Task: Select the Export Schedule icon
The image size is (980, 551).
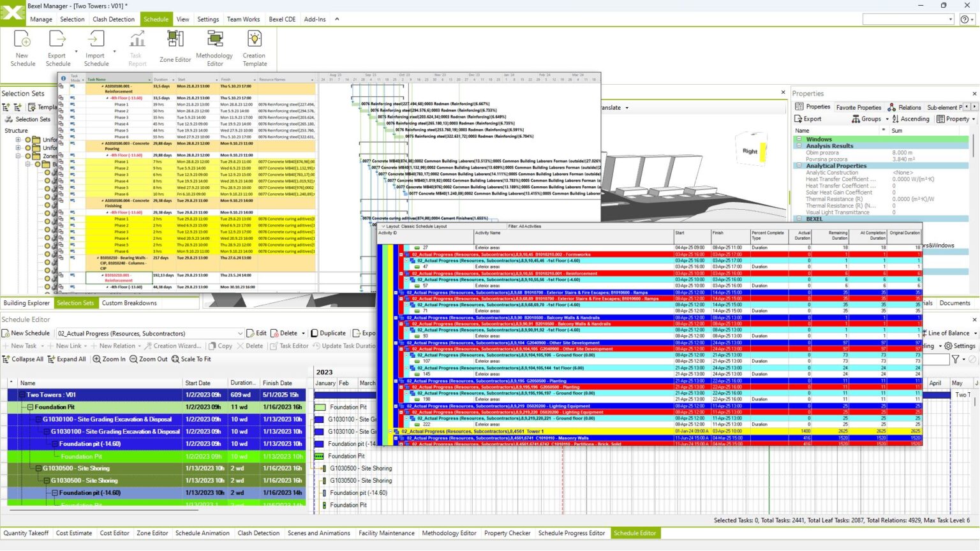Action: 57,48
